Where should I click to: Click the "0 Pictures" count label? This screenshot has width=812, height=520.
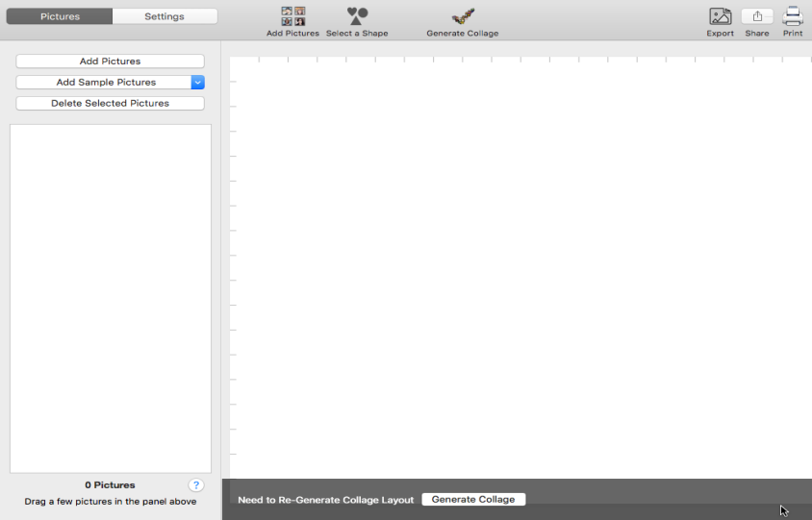[110, 484]
